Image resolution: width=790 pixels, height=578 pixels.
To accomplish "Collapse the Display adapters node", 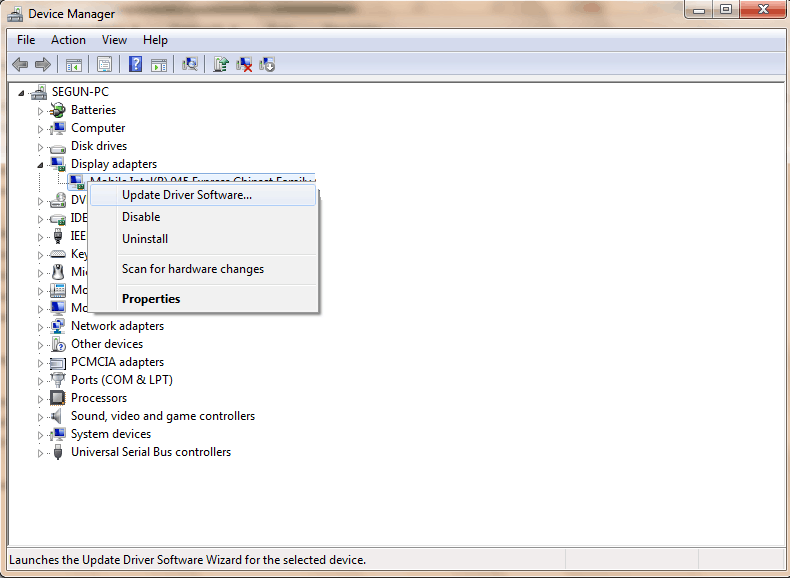I will click(40, 165).
